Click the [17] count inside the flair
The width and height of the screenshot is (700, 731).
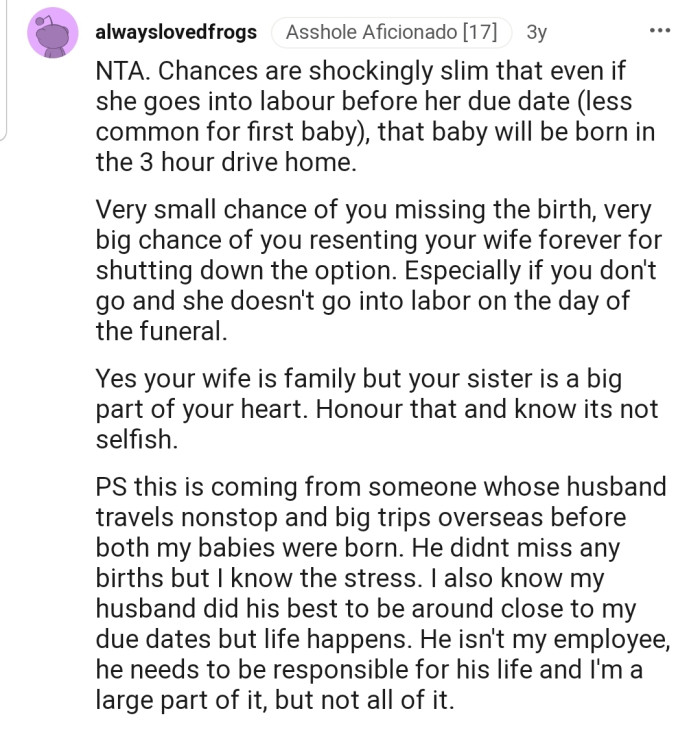(480, 32)
